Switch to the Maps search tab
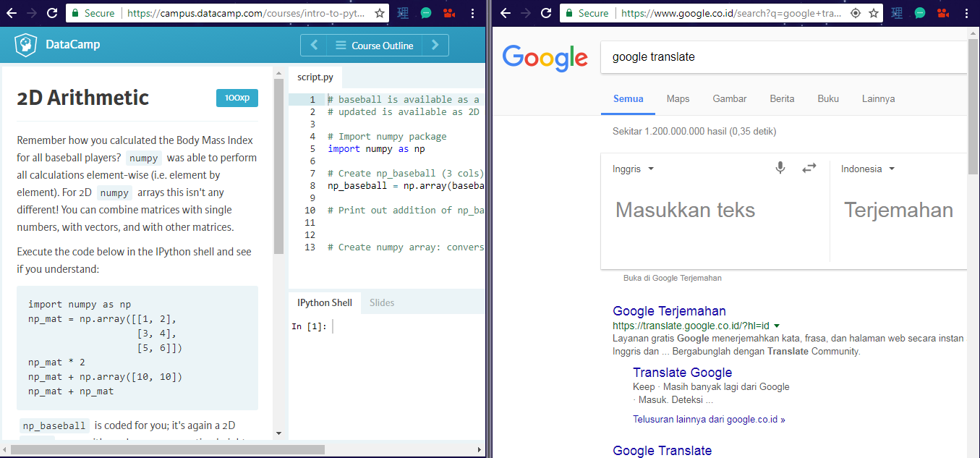Image resolution: width=980 pixels, height=458 pixels. [678, 98]
